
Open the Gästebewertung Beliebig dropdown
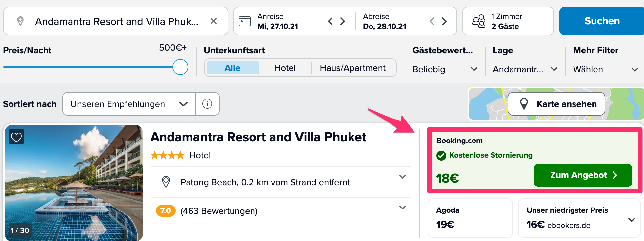pyautogui.click(x=445, y=69)
